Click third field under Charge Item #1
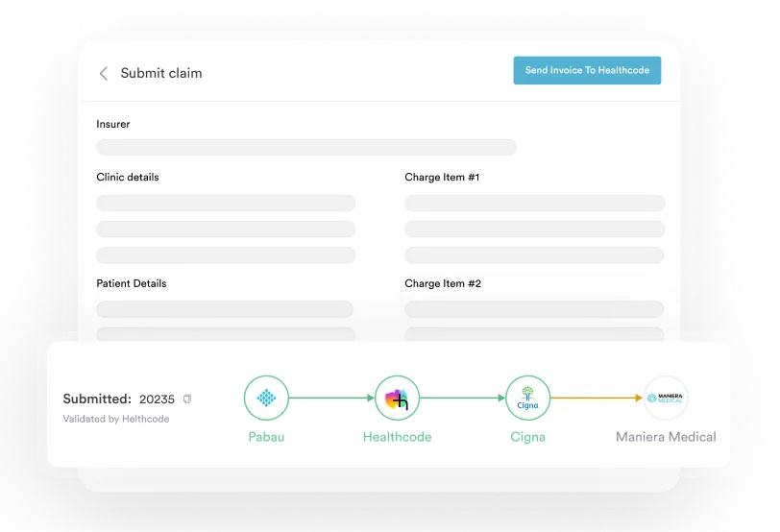The image size is (780, 532). [x=534, y=255]
